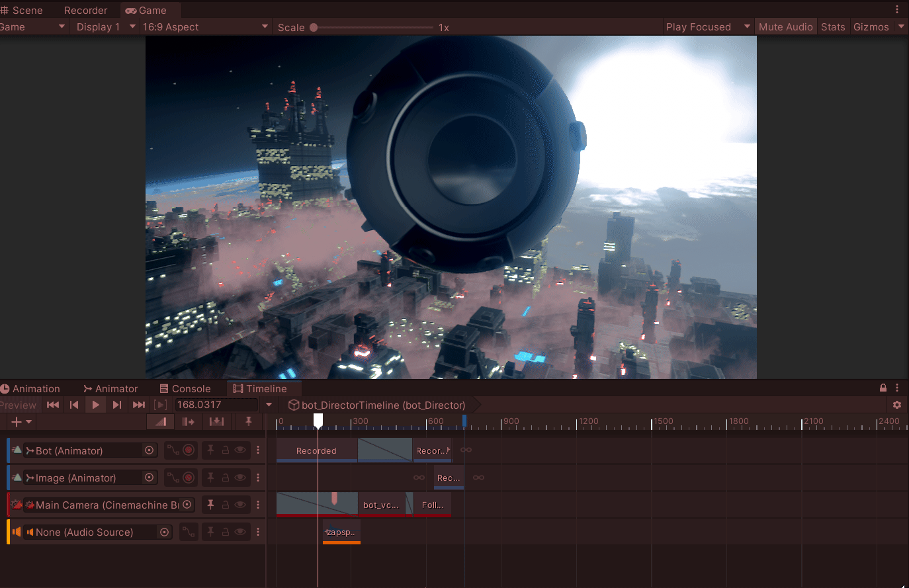Lock the Main Camera Cinemachine track
This screenshot has width=909, height=588.
(225, 505)
